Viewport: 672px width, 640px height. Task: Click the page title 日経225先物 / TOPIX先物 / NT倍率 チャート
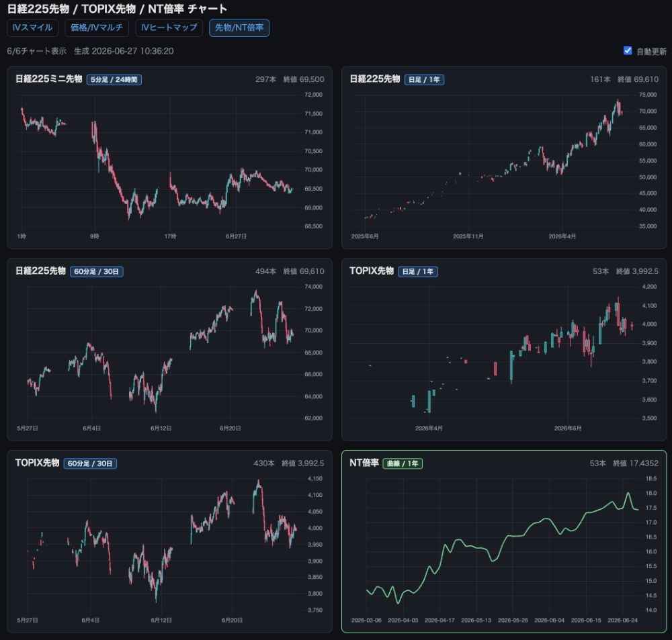[x=117, y=9]
